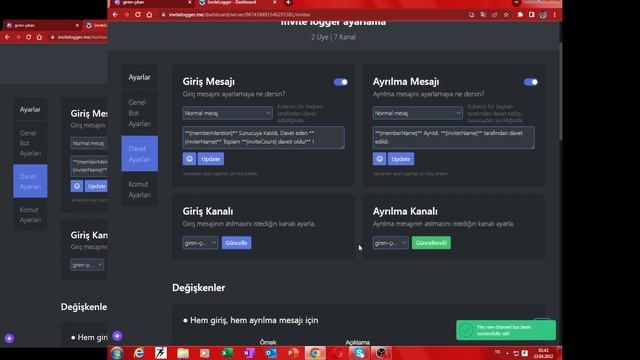Select Davet Ayarları in the front sidebar

(x=140, y=153)
